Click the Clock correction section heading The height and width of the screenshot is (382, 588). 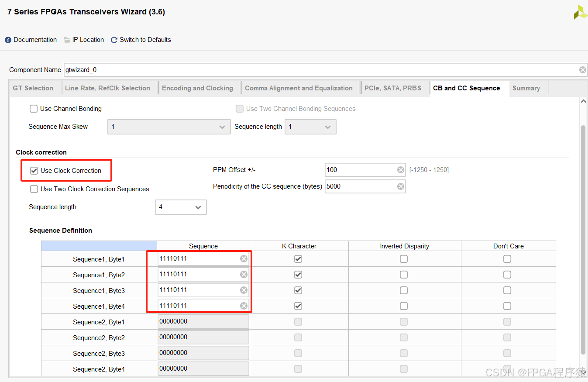coord(41,152)
